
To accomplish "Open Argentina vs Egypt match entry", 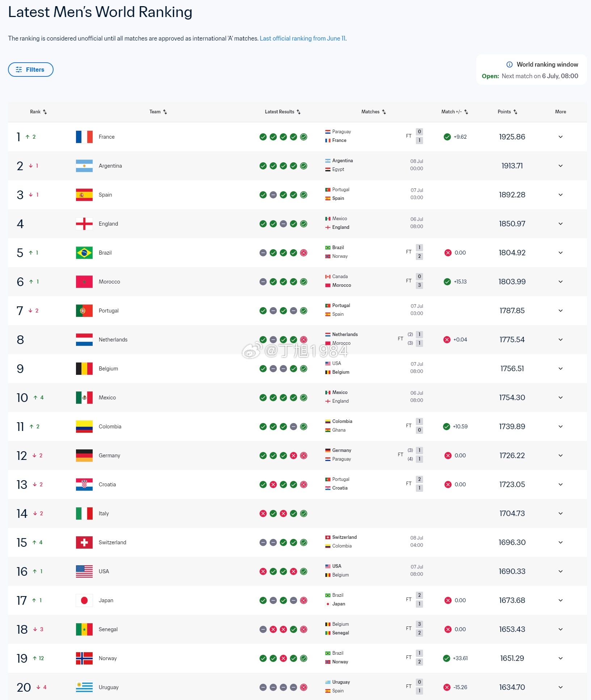I will click(x=374, y=165).
